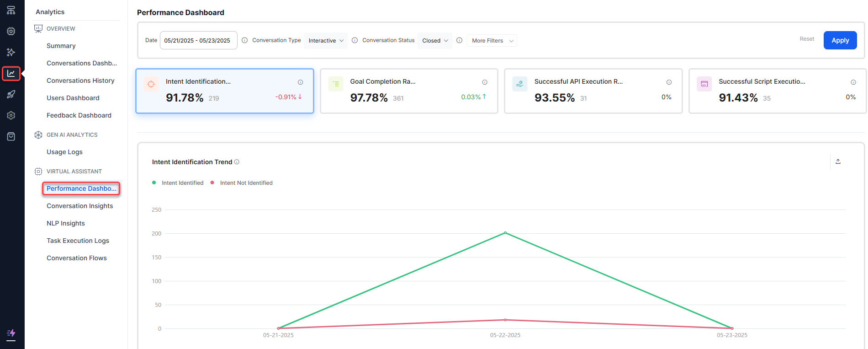Open Analytics from the left icon rail

11,74
